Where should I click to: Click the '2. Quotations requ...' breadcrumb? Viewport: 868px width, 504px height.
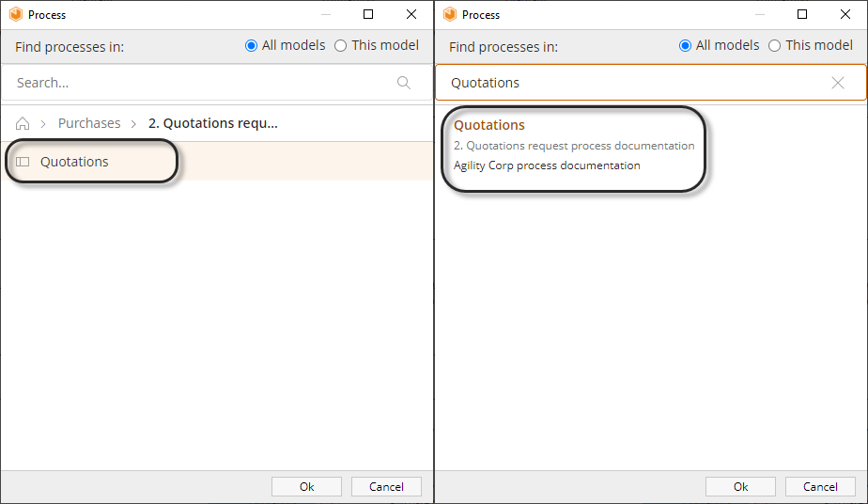coord(212,123)
